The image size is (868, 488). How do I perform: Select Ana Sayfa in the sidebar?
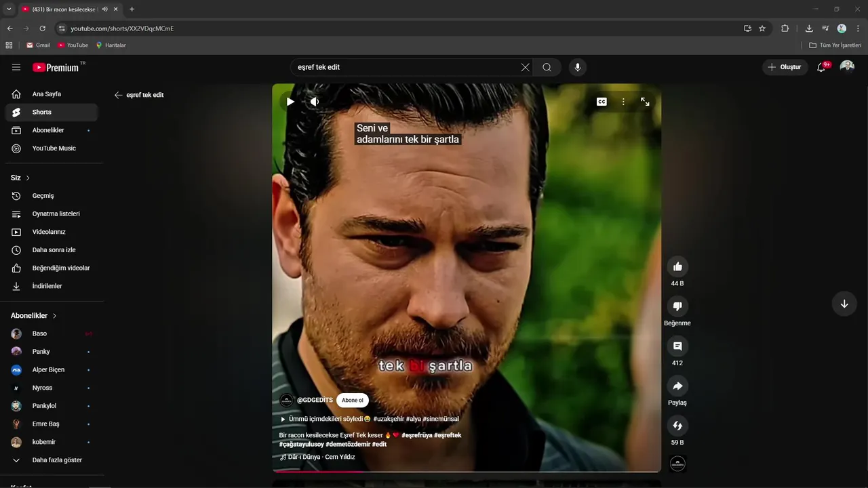click(x=52, y=94)
